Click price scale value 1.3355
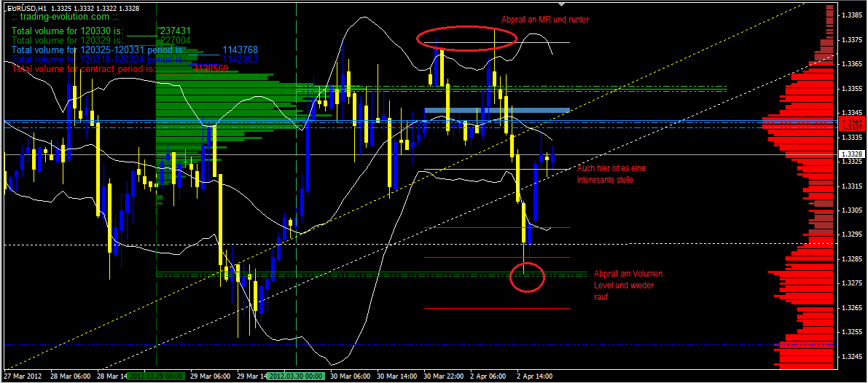 851,88
